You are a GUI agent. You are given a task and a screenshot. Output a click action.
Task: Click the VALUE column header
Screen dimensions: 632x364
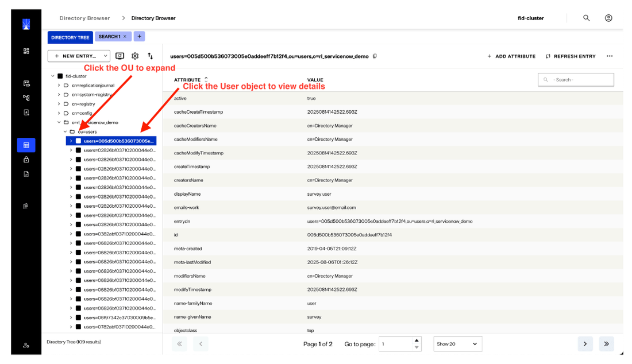click(315, 80)
